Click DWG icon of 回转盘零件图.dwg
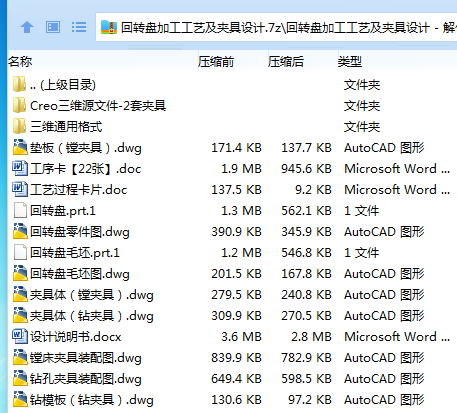The width and height of the screenshot is (457, 413). [x=20, y=231]
